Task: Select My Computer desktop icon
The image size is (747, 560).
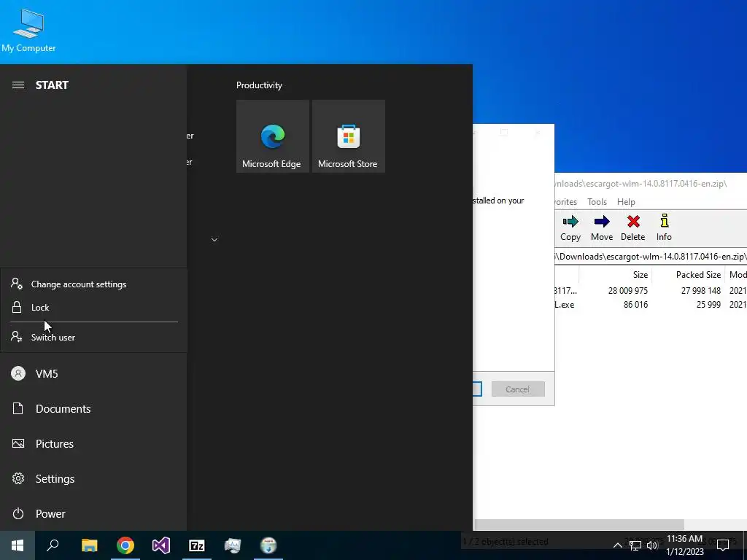Action: pos(28,29)
